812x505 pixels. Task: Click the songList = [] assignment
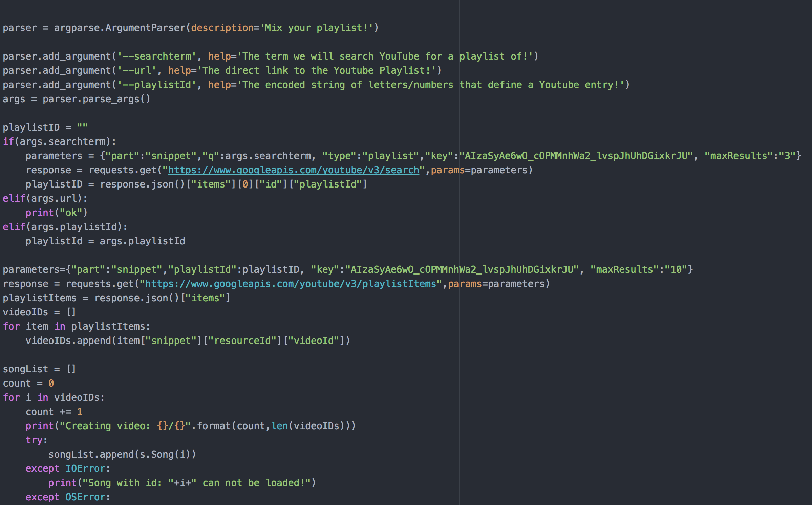(39, 369)
